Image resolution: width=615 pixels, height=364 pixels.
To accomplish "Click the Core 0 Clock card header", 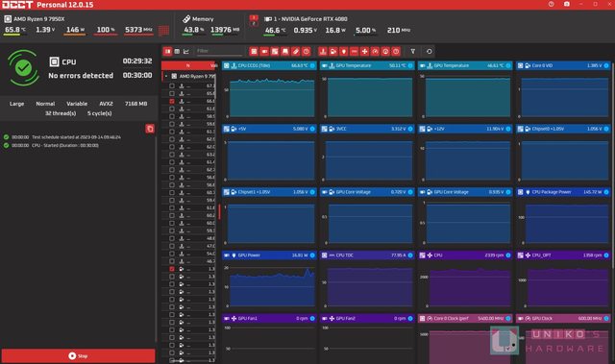I will pos(465,318).
